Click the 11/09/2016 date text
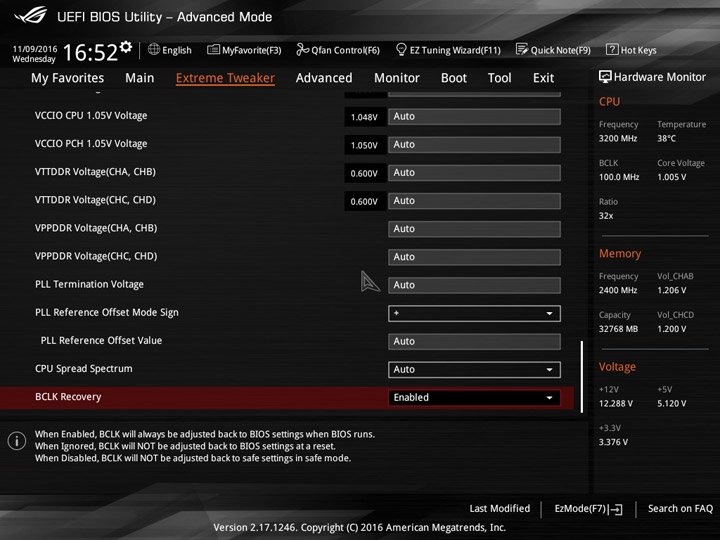 click(x=35, y=49)
